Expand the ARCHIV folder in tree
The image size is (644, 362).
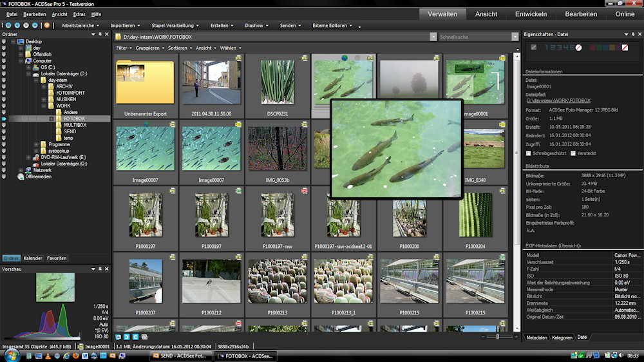click(44, 86)
